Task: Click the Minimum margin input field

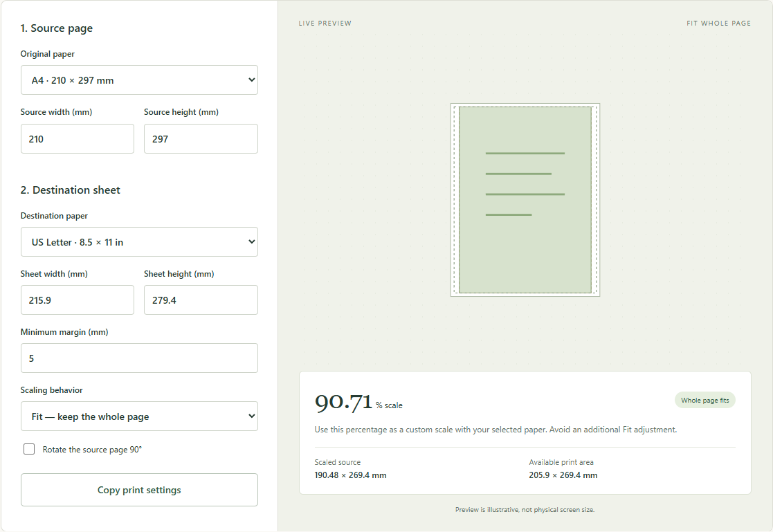Action: click(139, 358)
